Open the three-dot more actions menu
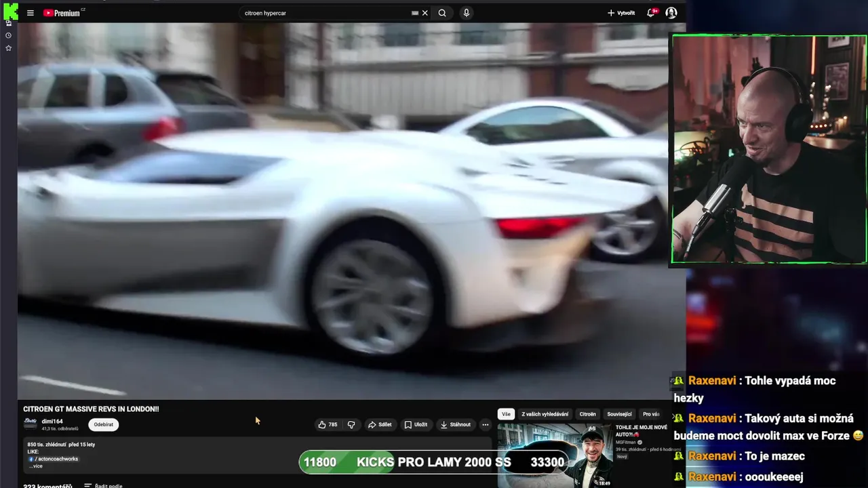 pyautogui.click(x=485, y=424)
